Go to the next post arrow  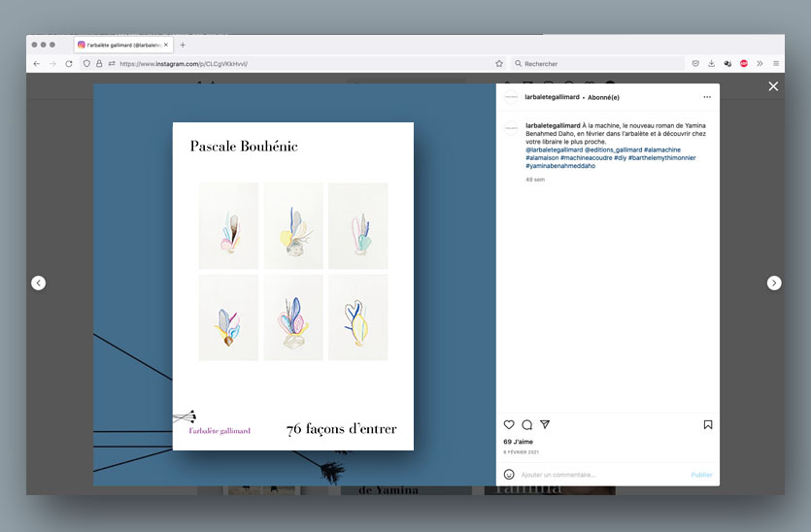774,283
